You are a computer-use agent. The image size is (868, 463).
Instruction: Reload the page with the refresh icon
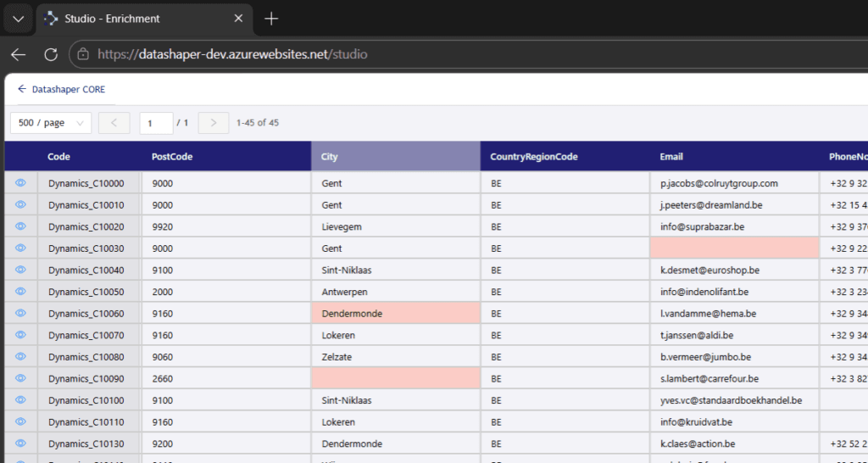51,54
